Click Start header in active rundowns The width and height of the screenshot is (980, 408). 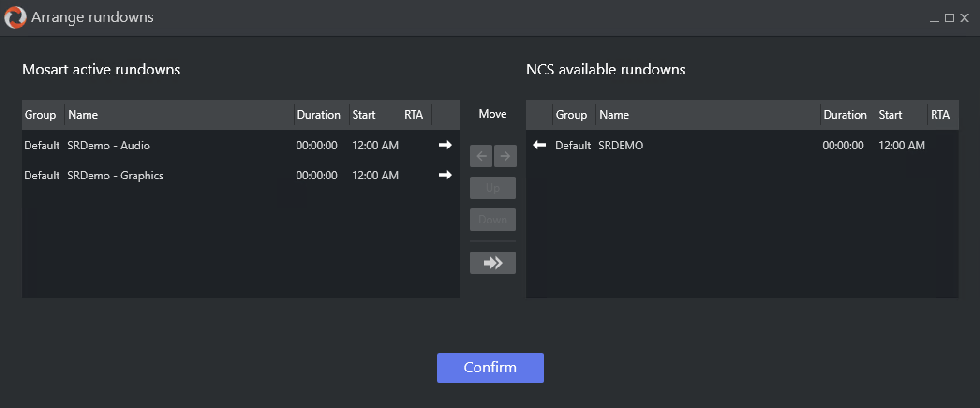click(364, 115)
